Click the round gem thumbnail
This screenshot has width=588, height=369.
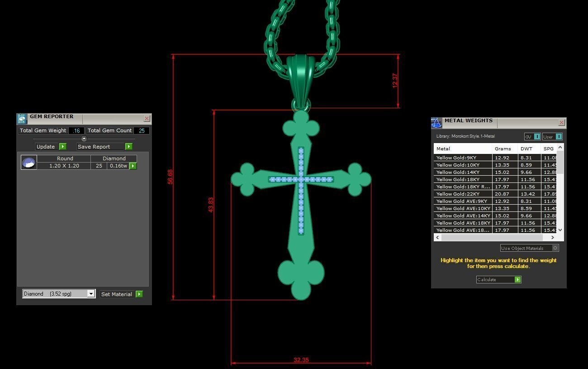coord(28,163)
